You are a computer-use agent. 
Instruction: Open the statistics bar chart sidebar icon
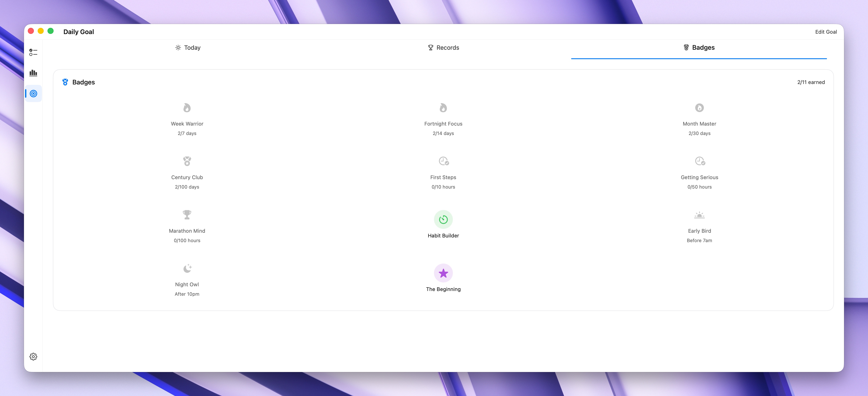[x=33, y=73]
